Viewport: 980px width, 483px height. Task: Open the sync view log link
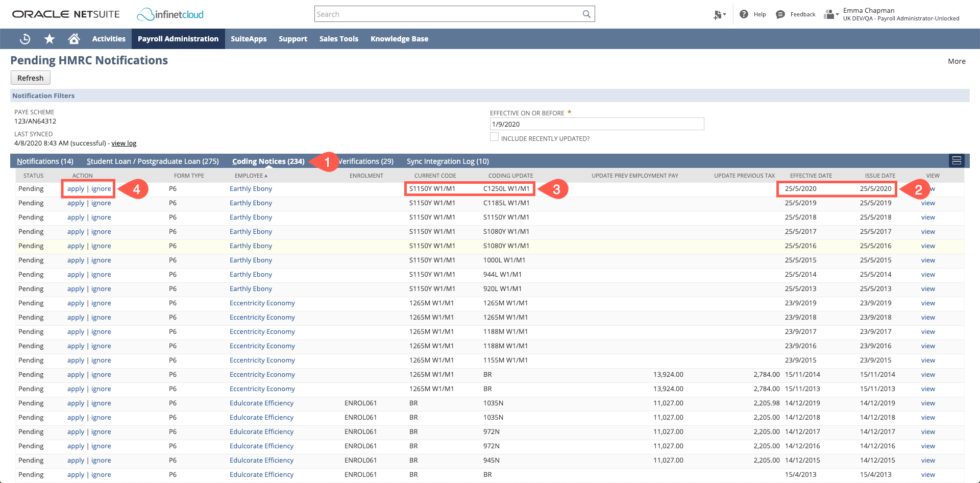[124, 143]
